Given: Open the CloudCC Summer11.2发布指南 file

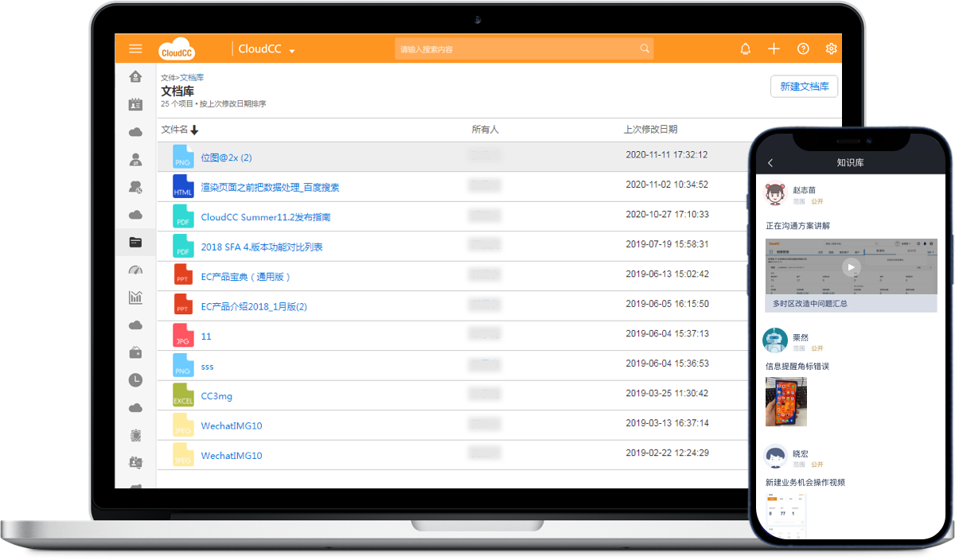Looking at the screenshot, I should tap(265, 217).
